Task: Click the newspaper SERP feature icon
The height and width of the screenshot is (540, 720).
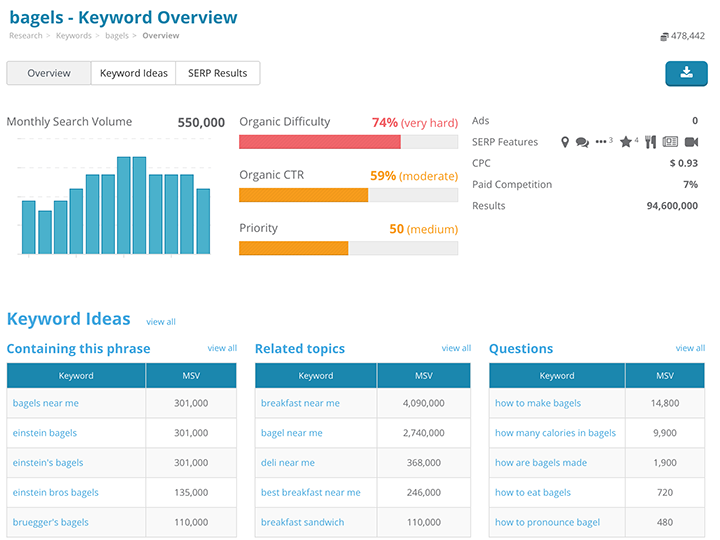Action: click(670, 142)
